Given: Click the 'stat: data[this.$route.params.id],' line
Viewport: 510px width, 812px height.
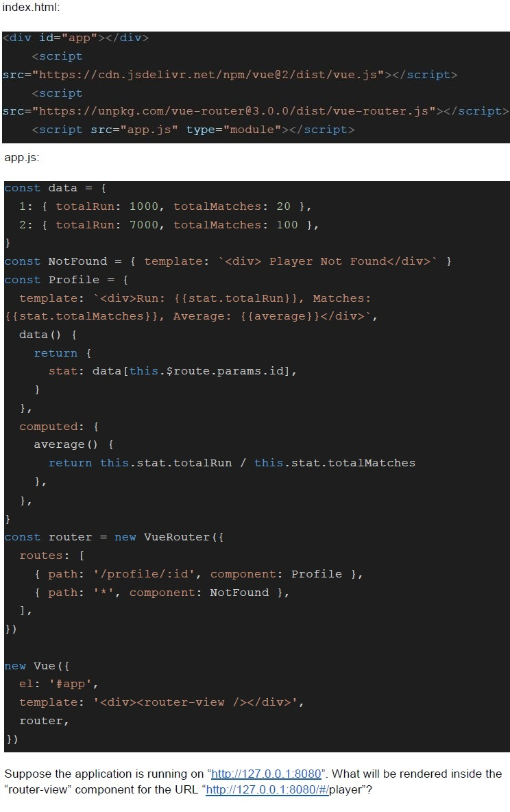Looking at the screenshot, I should coord(173,371).
